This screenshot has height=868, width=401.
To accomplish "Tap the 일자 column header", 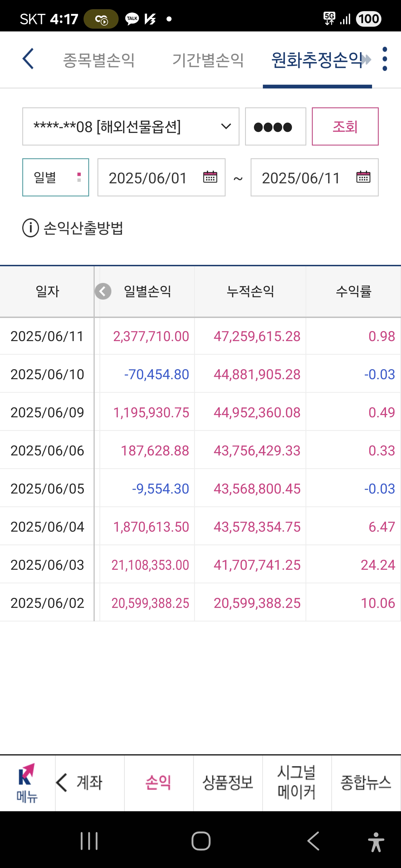I will (x=47, y=292).
